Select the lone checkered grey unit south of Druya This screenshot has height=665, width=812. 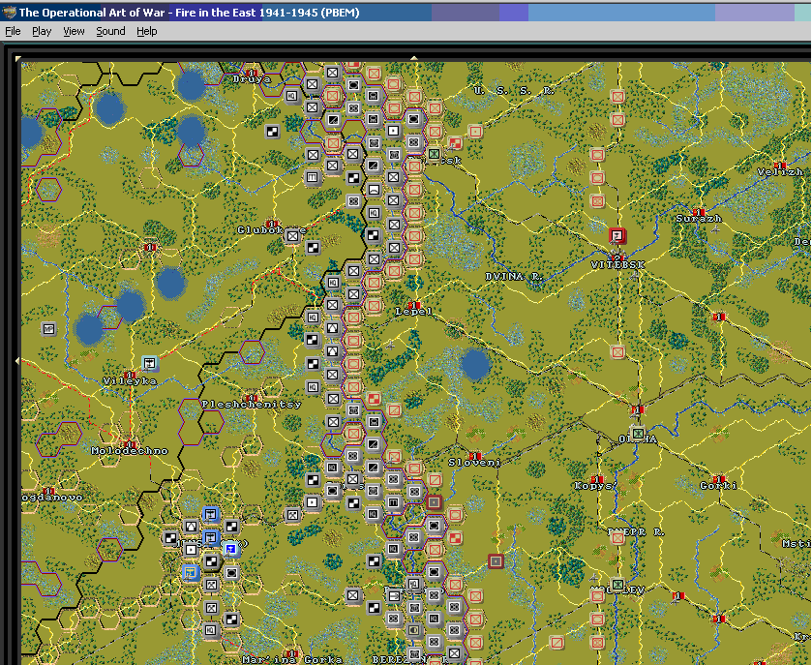[x=272, y=132]
